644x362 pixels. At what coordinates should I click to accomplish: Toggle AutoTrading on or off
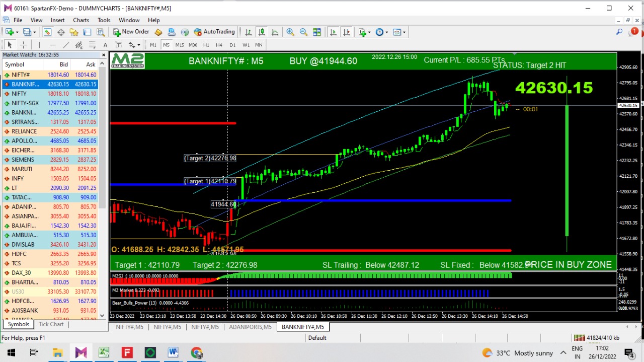(214, 32)
